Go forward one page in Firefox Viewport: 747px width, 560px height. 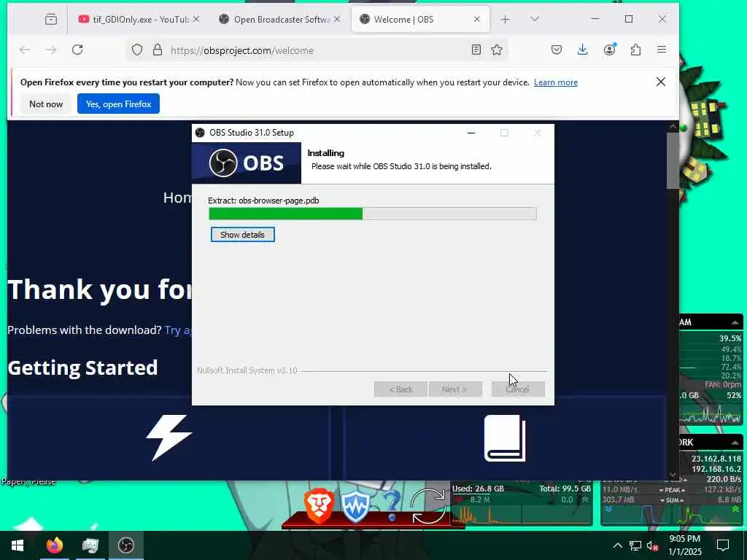pos(51,50)
